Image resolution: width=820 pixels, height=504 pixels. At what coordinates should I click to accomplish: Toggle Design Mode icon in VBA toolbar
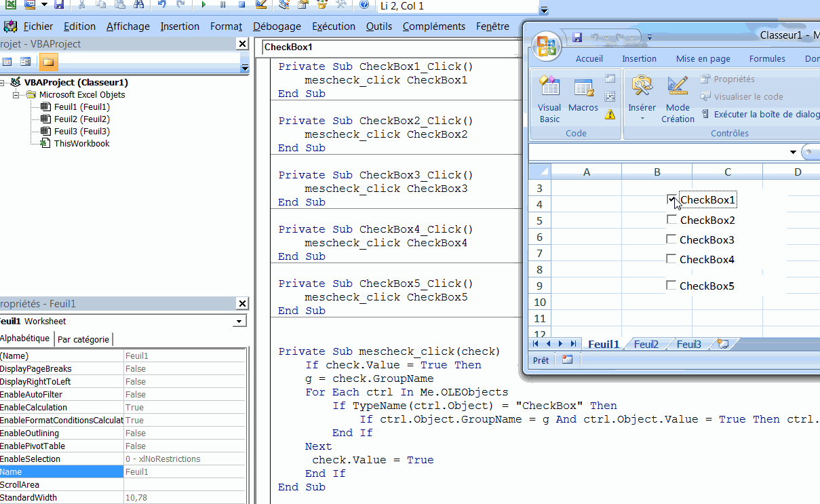tap(261, 5)
